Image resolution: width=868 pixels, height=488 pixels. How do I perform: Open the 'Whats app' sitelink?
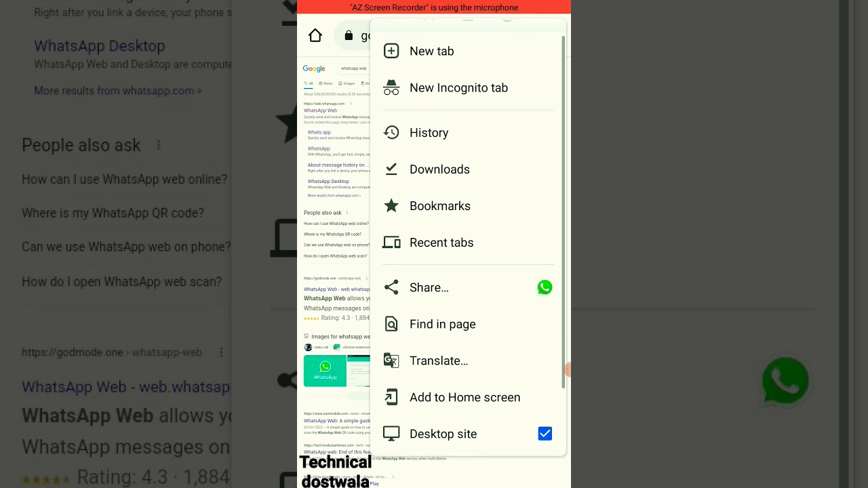[319, 132]
